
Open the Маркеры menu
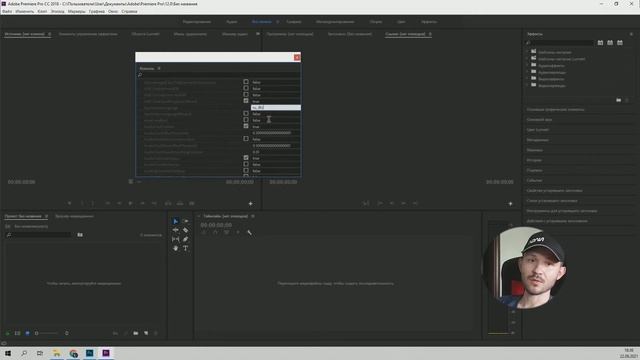click(77, 11)
